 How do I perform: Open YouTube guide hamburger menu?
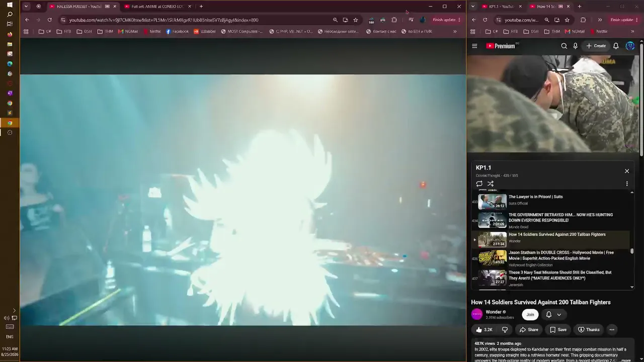tap(474, 46)
